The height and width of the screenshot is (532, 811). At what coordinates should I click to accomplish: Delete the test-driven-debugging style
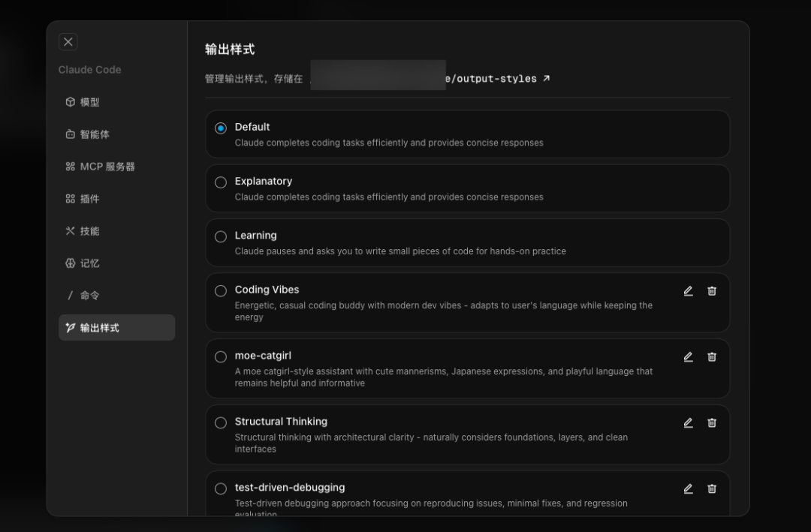tap(712, 489)
